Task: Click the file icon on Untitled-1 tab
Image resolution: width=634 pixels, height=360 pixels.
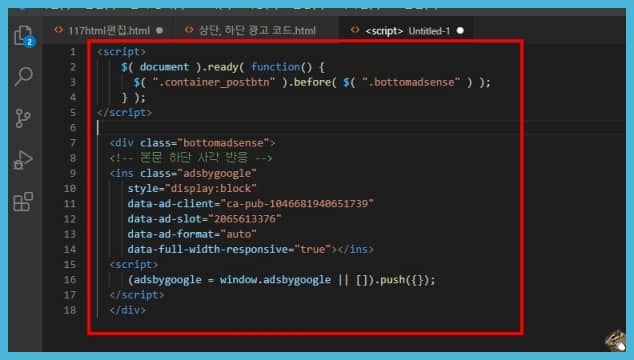Action: coord(355,30)
